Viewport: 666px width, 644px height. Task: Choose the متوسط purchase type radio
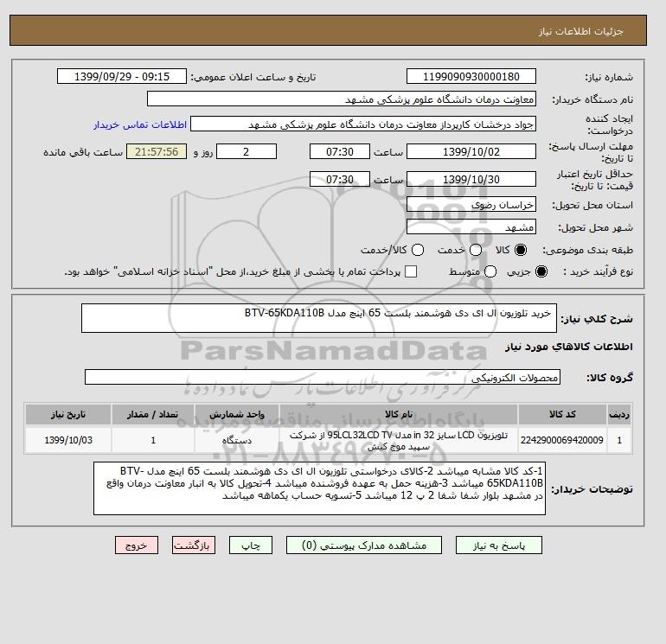(x=490, y=271)
